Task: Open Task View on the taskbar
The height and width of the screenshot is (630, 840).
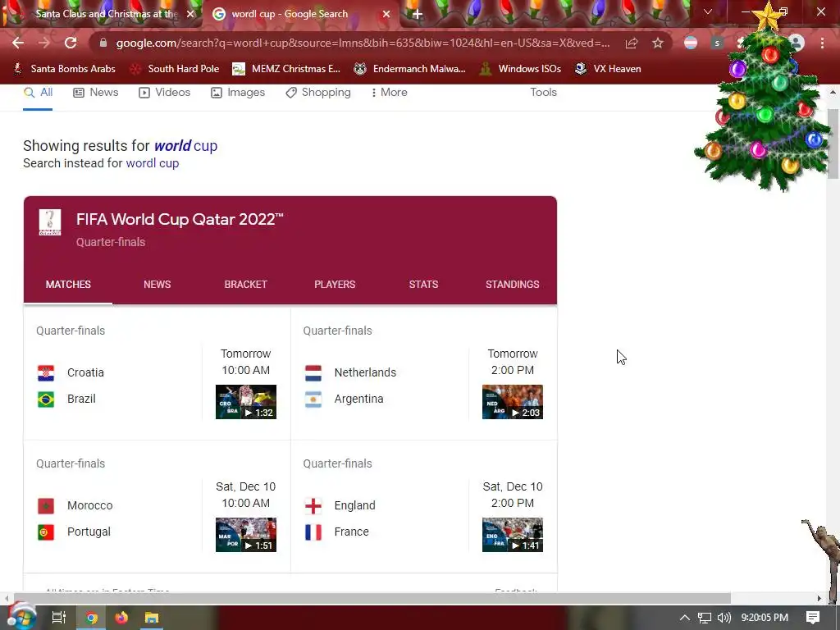Action: (59, 618)
